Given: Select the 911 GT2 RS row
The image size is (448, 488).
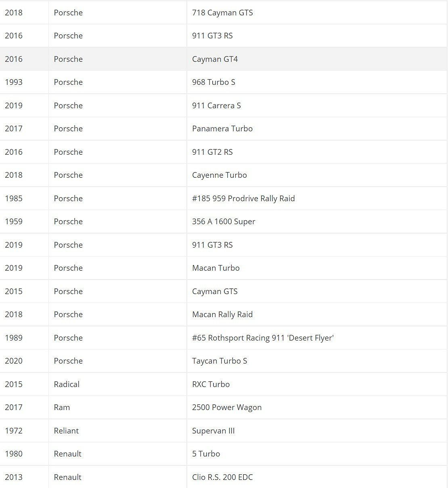Looking at the screenshot, I should pyautogui.click(x=212, y=152).
